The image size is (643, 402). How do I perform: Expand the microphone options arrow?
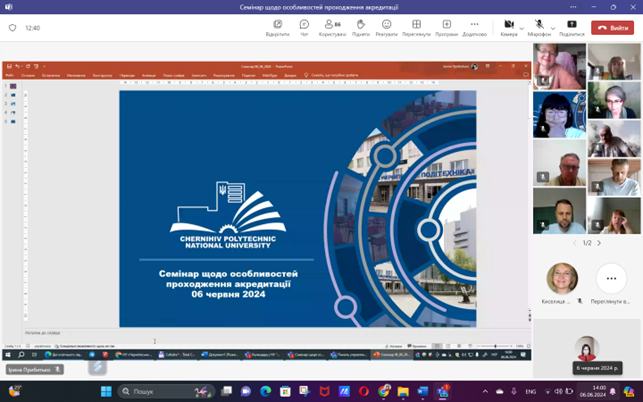point(553,28)
